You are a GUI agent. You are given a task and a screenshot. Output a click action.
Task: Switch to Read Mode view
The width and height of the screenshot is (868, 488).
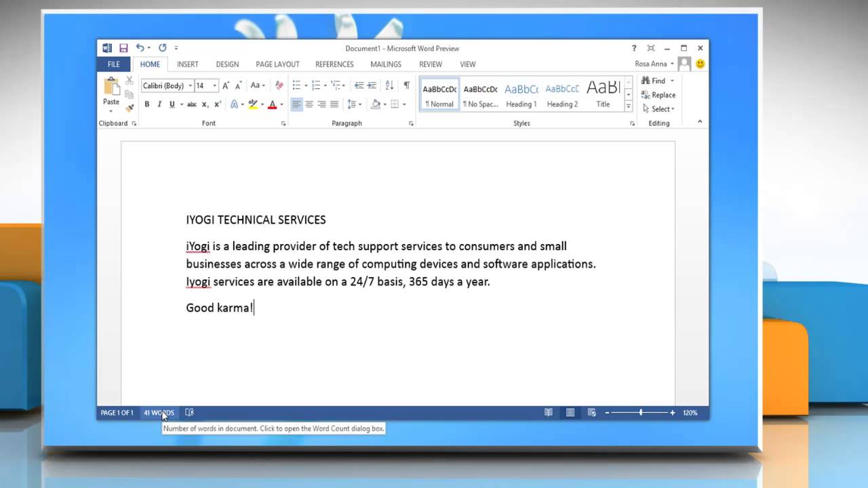point(549,412)
